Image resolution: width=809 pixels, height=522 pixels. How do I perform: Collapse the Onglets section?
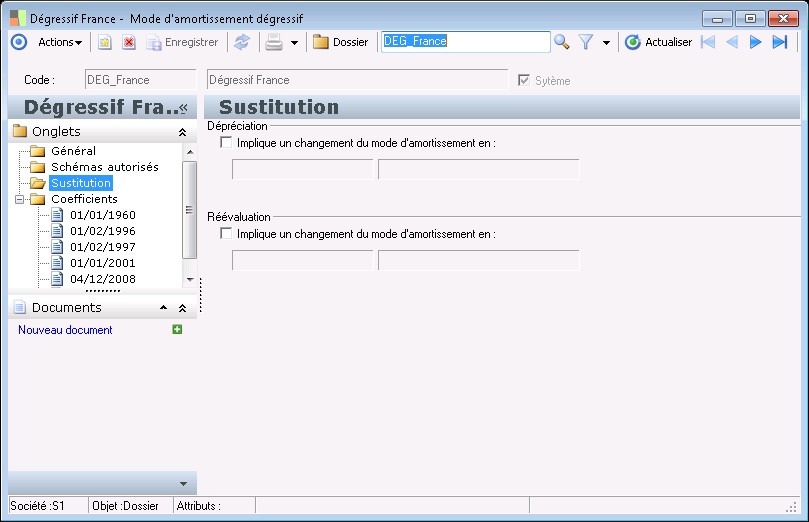182,132
